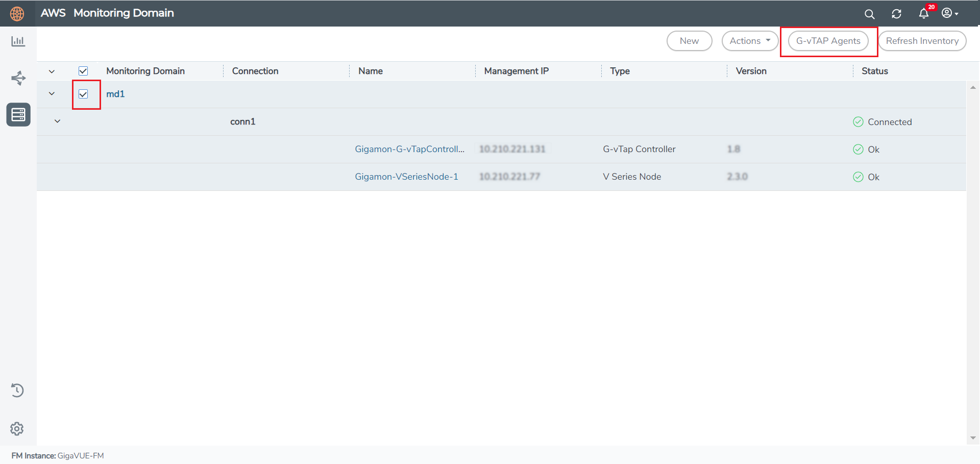Open the user account menu icon
980x464 pixels.
pos(950,13)
